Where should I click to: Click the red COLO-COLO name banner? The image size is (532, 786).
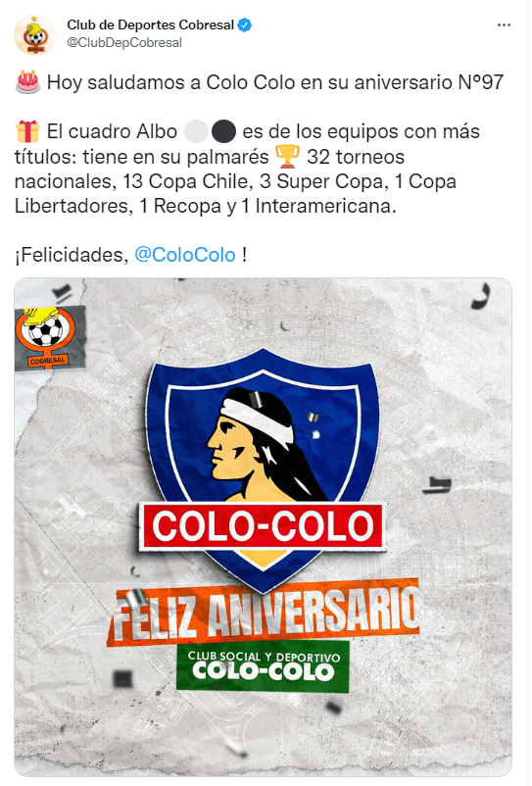[x=263, y=526]
